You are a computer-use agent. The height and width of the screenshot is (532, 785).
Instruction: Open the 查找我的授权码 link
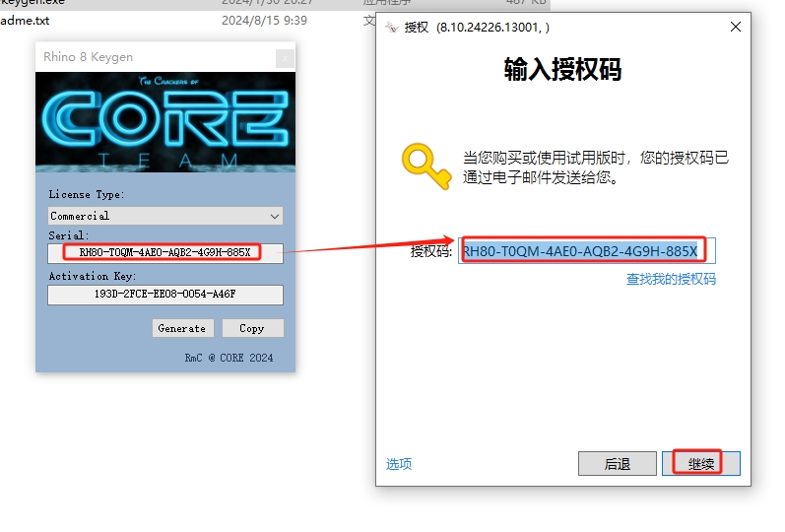coord(671,279)
